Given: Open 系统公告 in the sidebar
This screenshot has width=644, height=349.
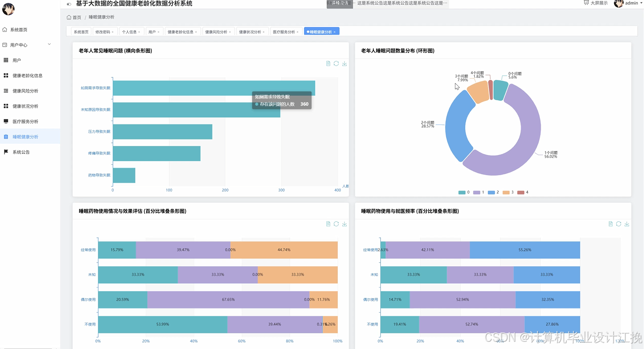Looking at the screenshot, I should coord(30,152).
